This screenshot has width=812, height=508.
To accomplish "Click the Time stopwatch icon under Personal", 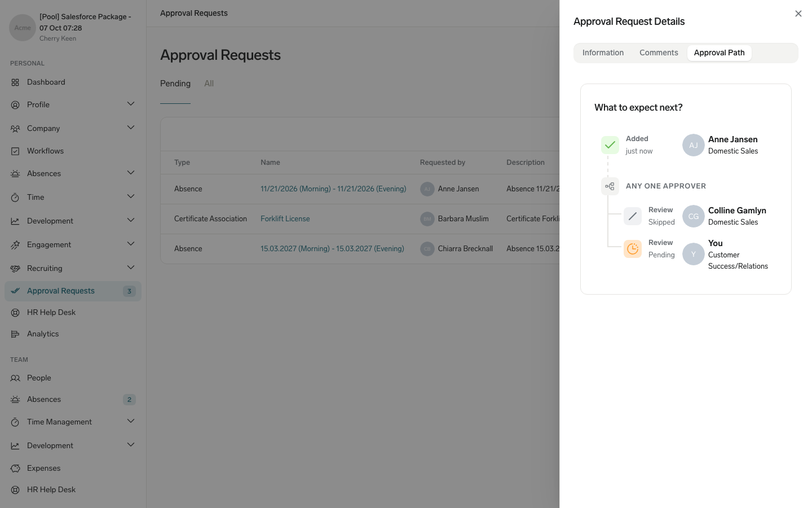I will click(x=15, y=198).
